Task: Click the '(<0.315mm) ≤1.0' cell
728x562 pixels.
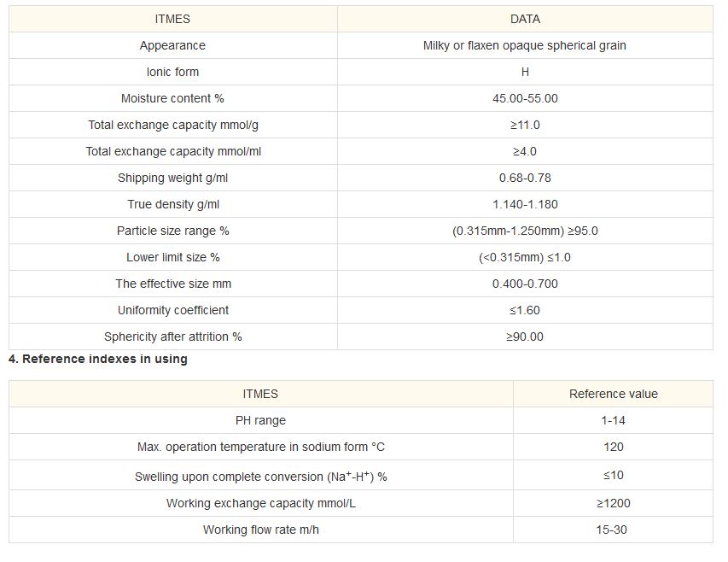Action: 525,257
